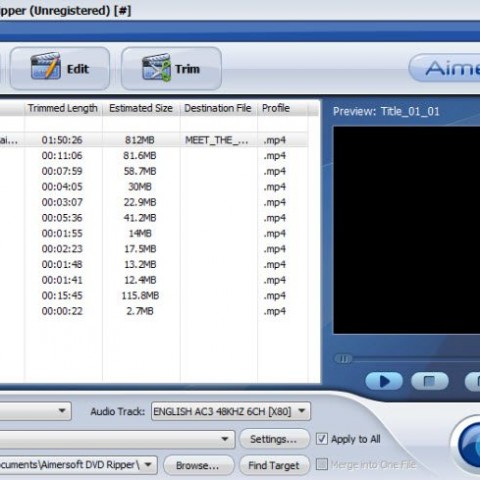Select the 01:50:26 title row
Image resolution: width=480 pixels, height=480 pixels.
[154, 140]
